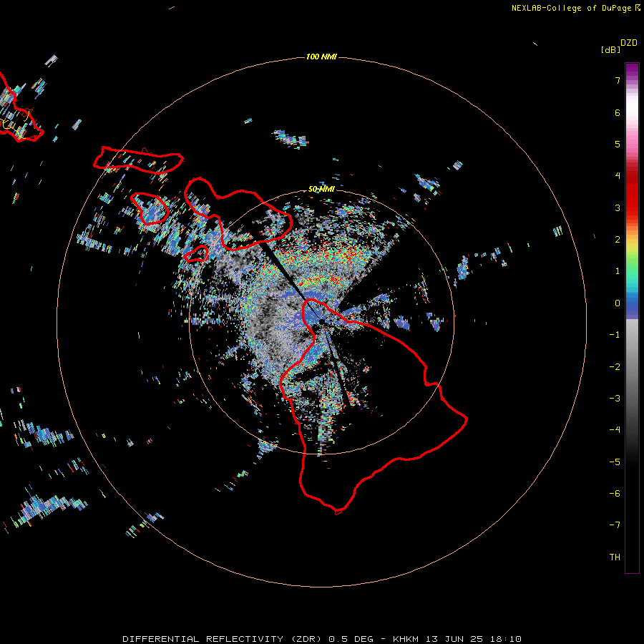The image size is (644, 644).
Task: Click the -1 dB label on colorbar
Action: click(x=615, y=335)
